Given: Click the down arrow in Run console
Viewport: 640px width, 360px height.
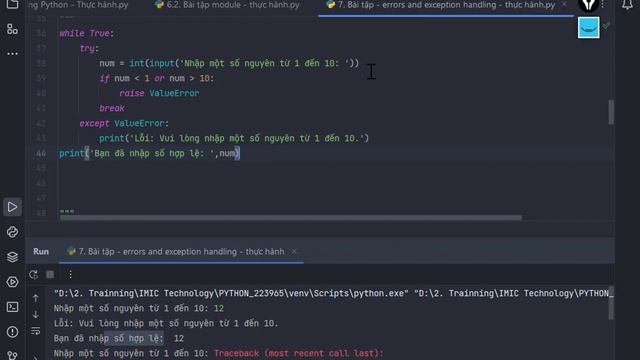Looking at the screenshot, I should (36, 314).
